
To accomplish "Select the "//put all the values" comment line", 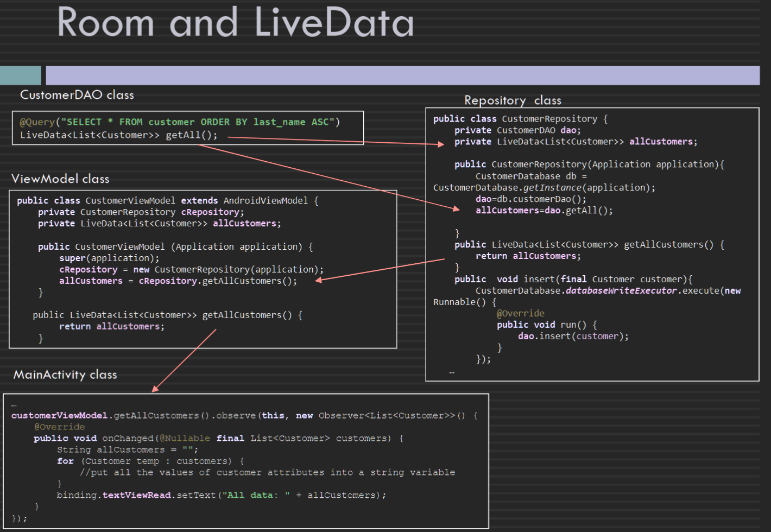I will click(x=267, y=473).
